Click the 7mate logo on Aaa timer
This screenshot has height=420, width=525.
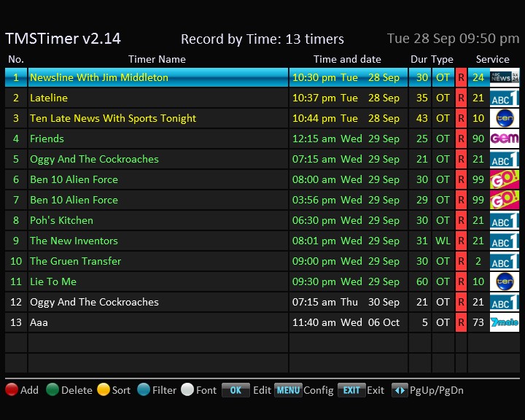click(x=504, y=322)
